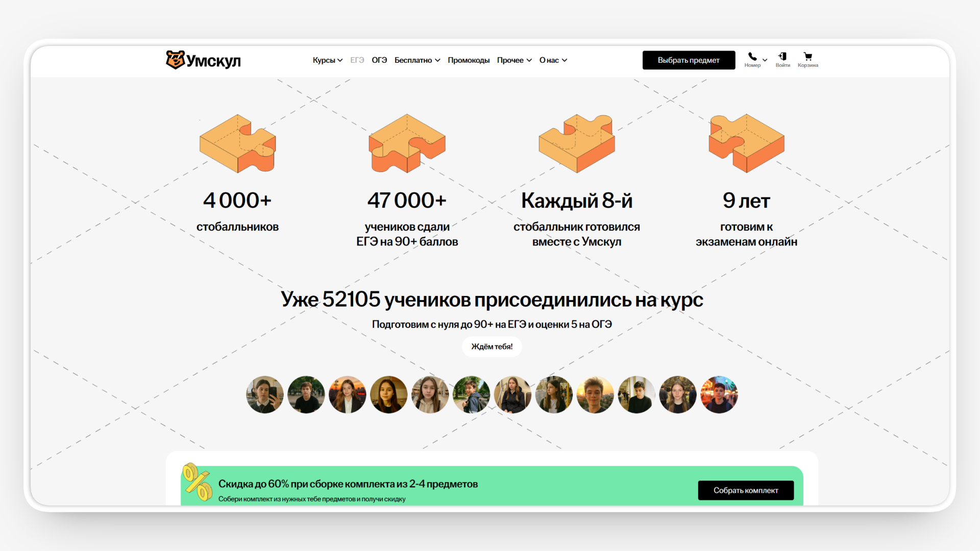Click the Умскул bear logo
980x551 pixels.
[203, 60]
